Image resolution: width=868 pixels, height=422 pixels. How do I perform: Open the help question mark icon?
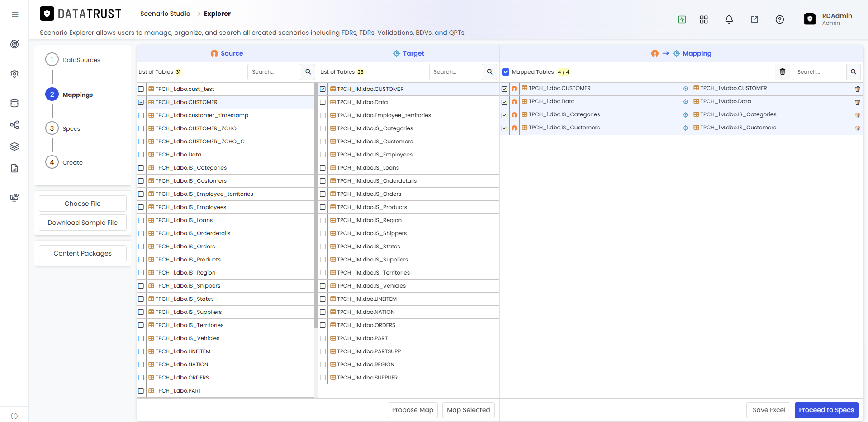coord(780,19)
